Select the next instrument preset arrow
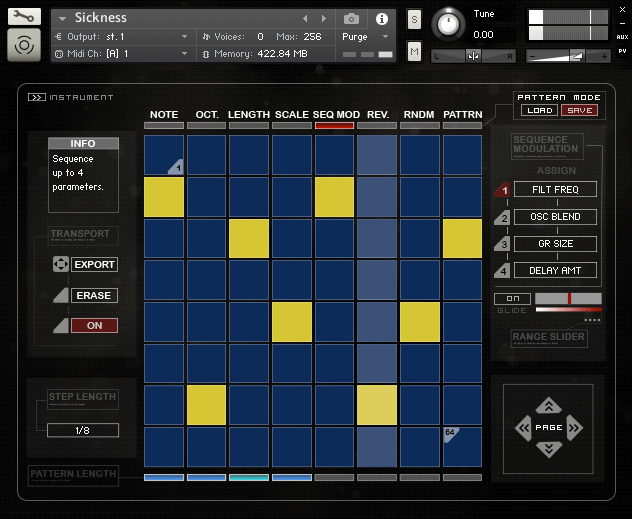Viewport: 632px width, 519px height. (323, 19)
